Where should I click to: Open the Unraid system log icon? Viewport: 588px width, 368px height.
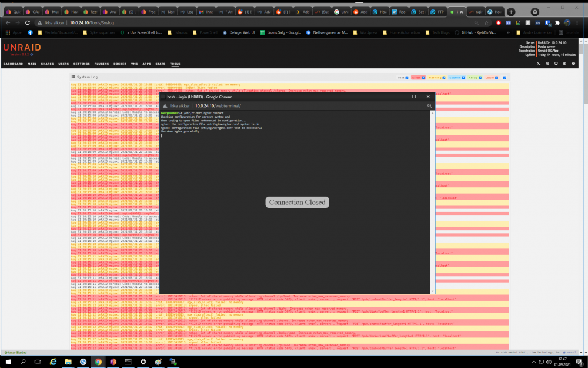(564, 64)
